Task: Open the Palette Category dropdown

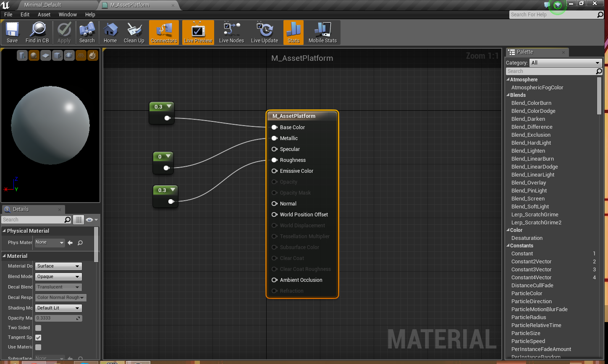Action: coord(565,63)
